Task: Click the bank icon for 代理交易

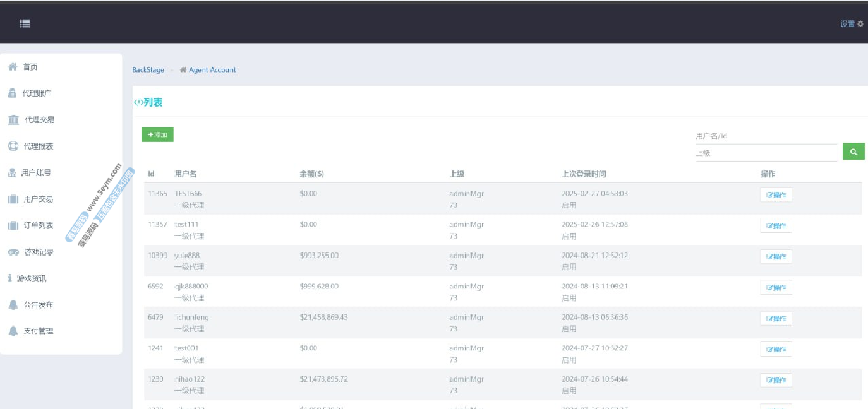Action: (x=13, y=120)
